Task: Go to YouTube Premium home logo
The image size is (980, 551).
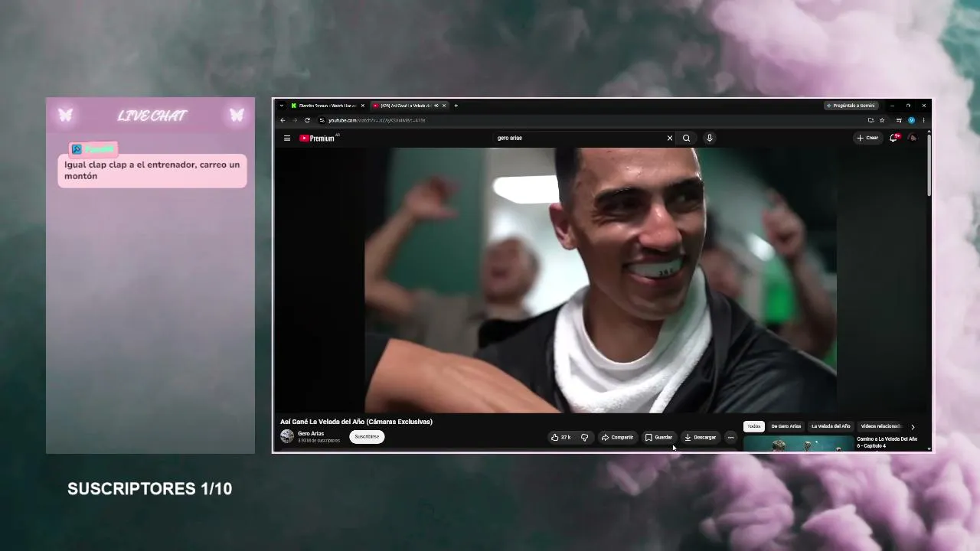Action: pyautogui.click(x=318, y=139)
